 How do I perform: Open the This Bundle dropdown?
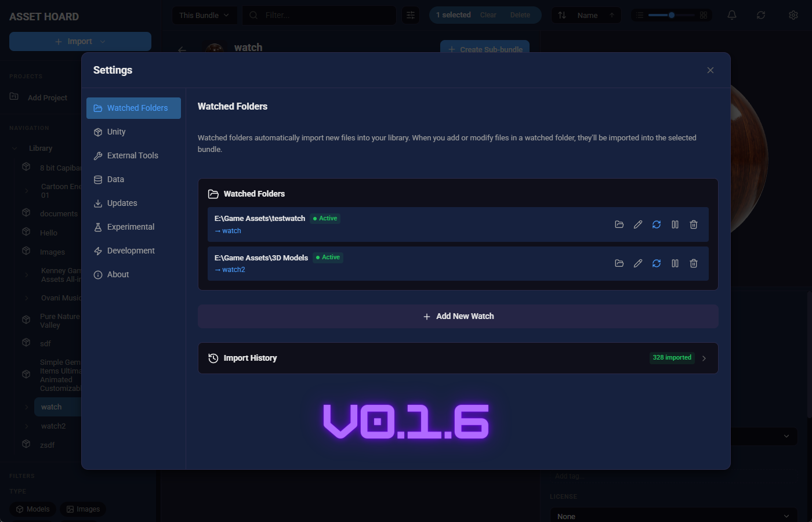click(204, 15)
